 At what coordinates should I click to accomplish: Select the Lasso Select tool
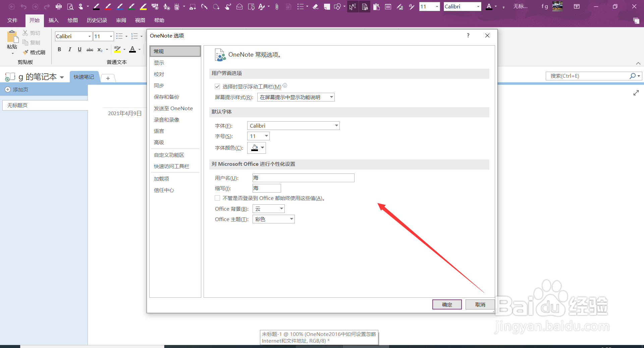(x=216, y=6)
